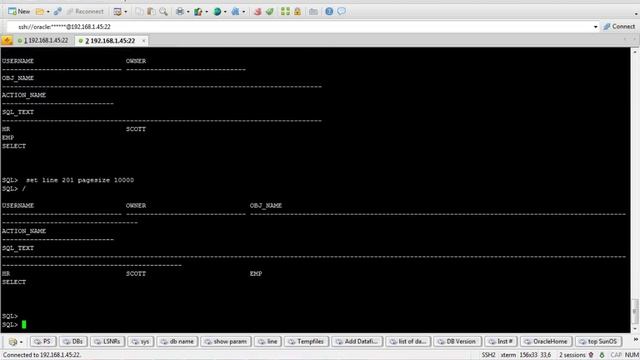Run the top SunOS quick command
The width and height of the screenshot is (640, 360).
[x=598, y=341]
